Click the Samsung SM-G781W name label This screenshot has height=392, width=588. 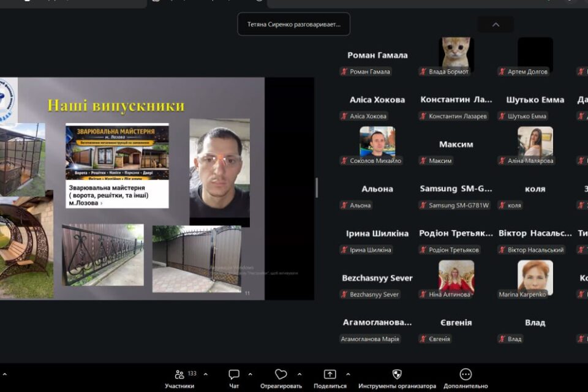459,206
